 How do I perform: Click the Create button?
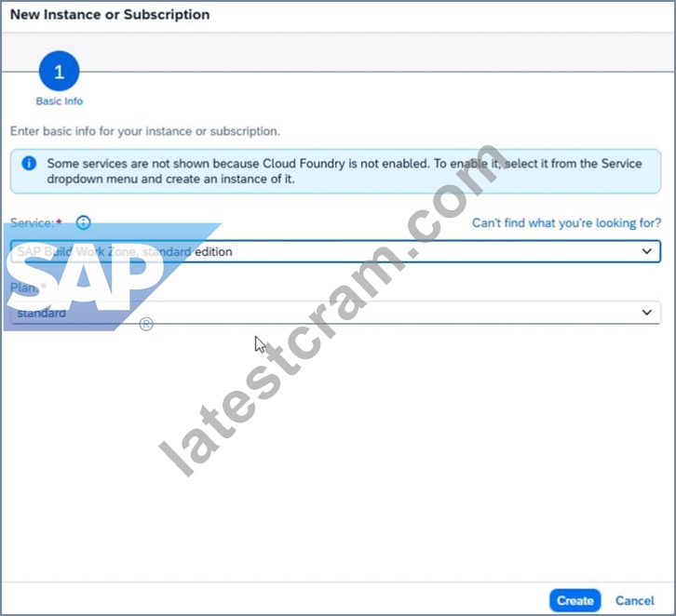pyautogui.click(x=575, y=600)
